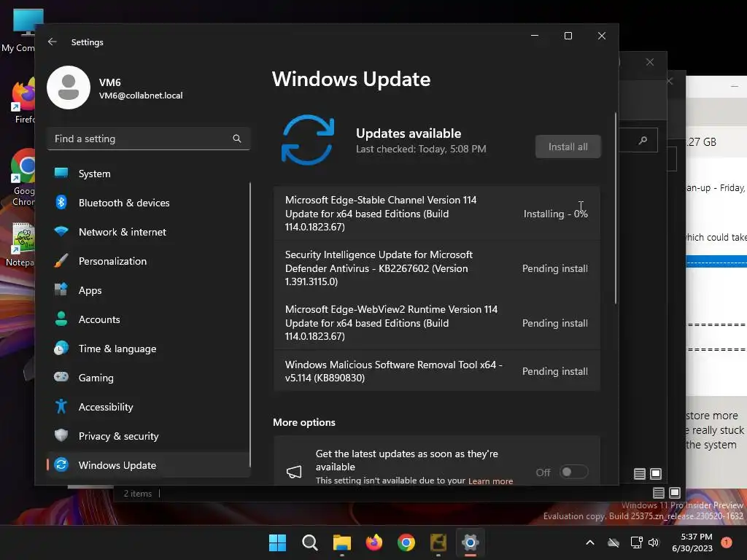Image resolution: width=747 pixels, height=560 pixels.
Task: Click the Apps grid icon
Action: coord(61,289)
